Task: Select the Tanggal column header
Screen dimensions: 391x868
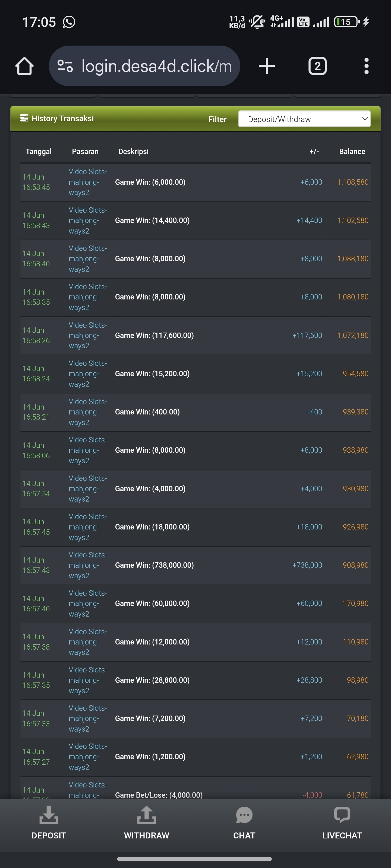Action: point(39,151)
